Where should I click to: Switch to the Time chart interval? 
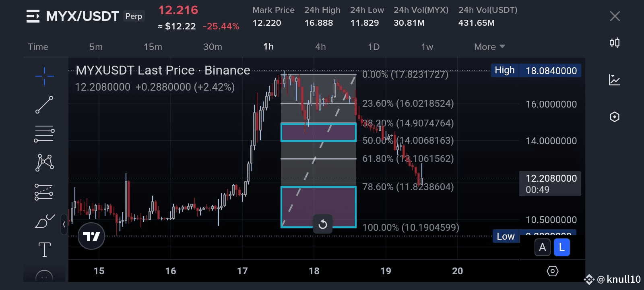coord(38,47)
